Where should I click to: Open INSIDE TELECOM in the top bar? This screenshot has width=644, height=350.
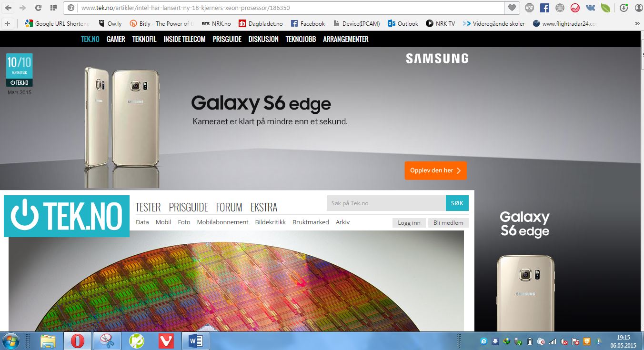tap(184, 39)
